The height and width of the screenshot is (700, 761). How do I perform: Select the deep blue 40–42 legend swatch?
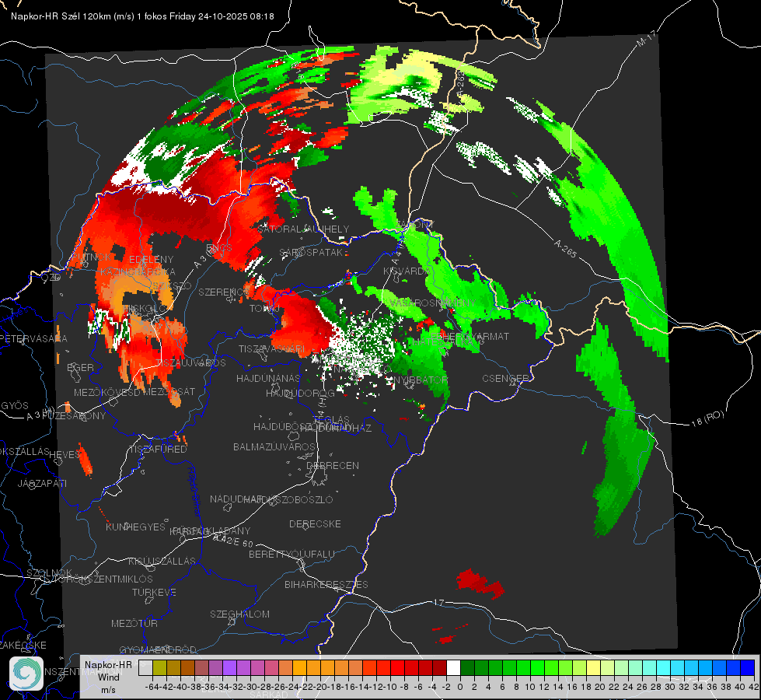click(x=748, y=668)
